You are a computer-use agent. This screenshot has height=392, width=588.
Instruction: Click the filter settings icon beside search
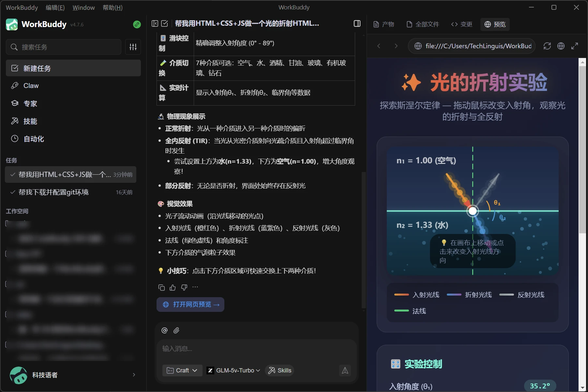[133, 47]
